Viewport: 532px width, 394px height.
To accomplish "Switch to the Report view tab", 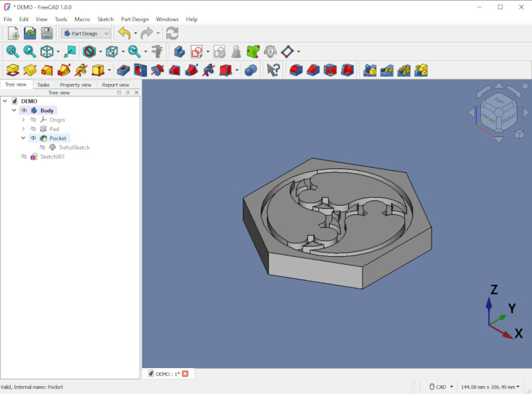I will (115, 85).
